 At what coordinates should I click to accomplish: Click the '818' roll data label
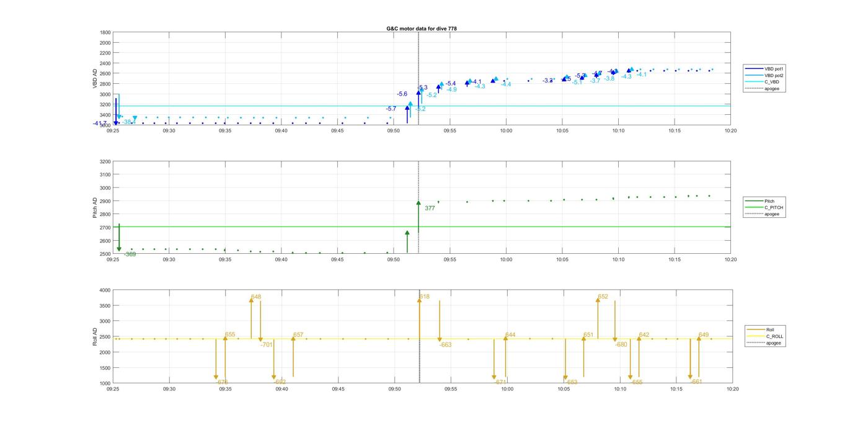click(425, 297)
